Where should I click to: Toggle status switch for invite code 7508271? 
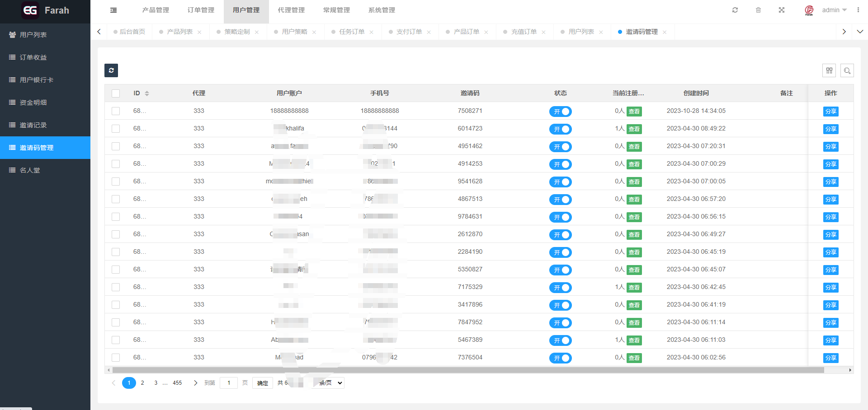560,112
